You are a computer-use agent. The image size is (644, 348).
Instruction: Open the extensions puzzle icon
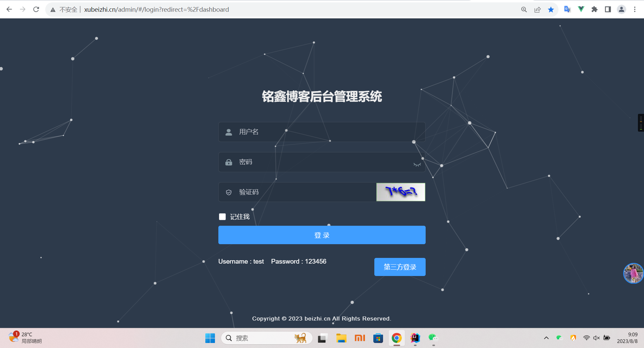(594, 9)
